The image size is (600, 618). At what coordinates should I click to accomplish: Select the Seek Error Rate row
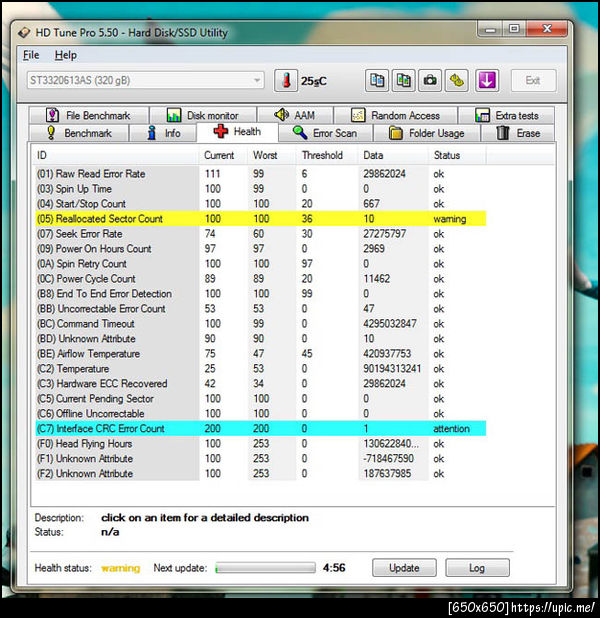tap(261, 234)
